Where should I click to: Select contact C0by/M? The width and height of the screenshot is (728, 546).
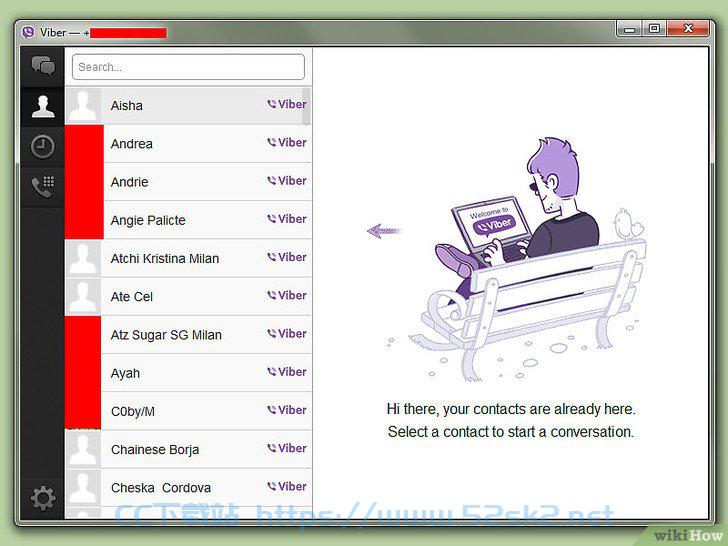188,411
